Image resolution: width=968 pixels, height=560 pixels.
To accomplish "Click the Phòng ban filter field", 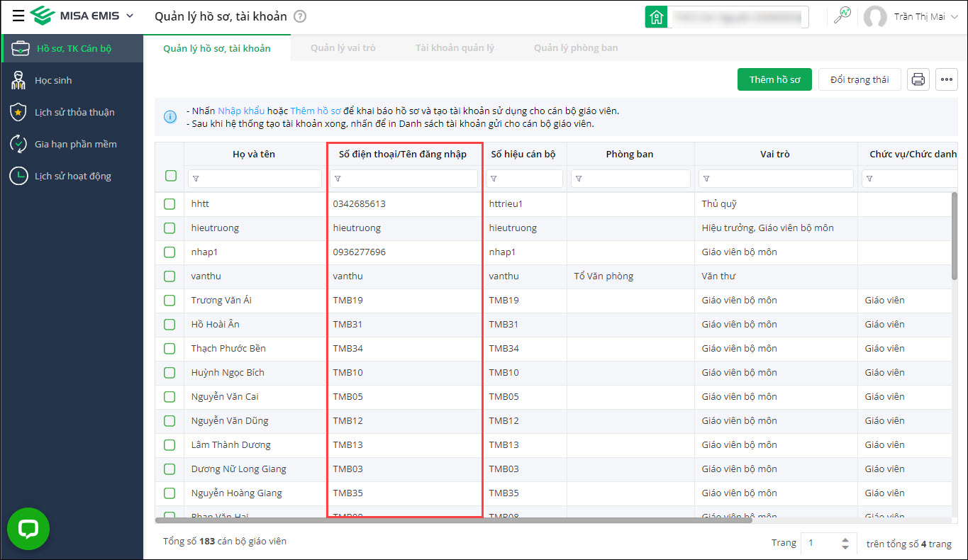I will point(630,179).
